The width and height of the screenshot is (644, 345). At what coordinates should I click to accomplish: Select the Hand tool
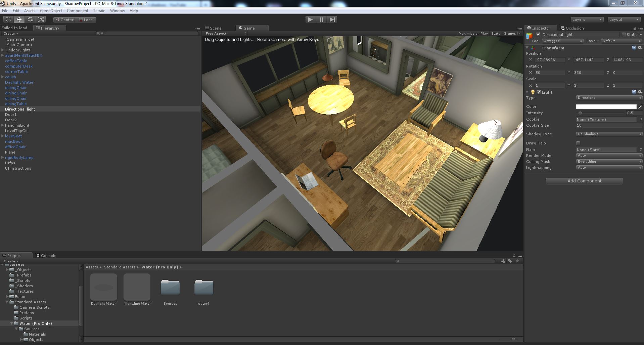(x=8, y=19)
